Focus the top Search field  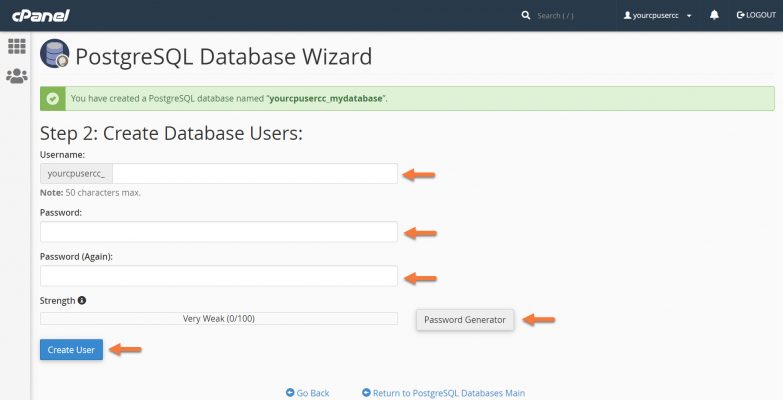click(x=570, y=16)
